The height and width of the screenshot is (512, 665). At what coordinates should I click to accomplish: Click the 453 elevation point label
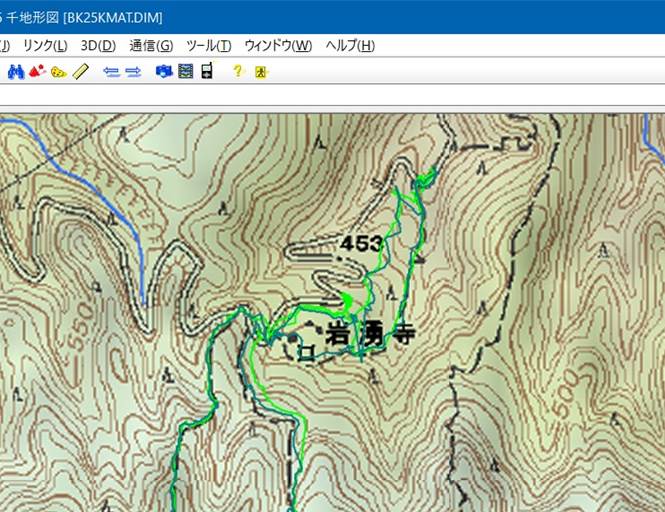pos(362,243)
